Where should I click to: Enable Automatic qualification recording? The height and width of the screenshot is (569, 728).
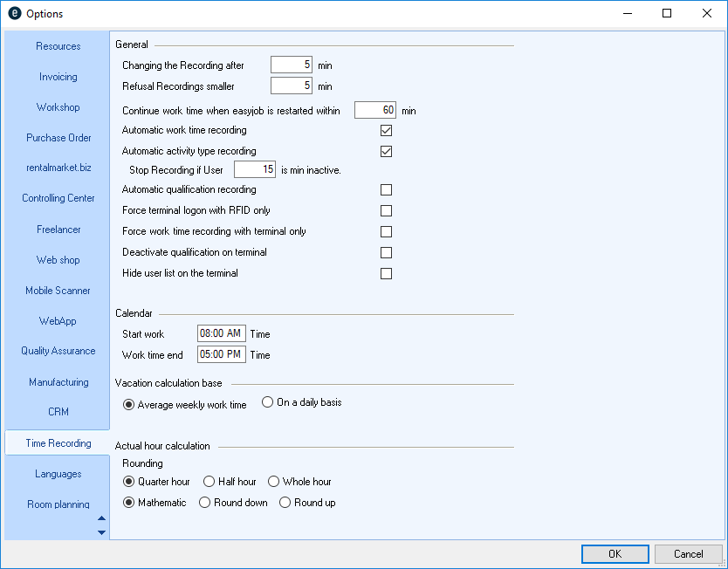(386, 190)
